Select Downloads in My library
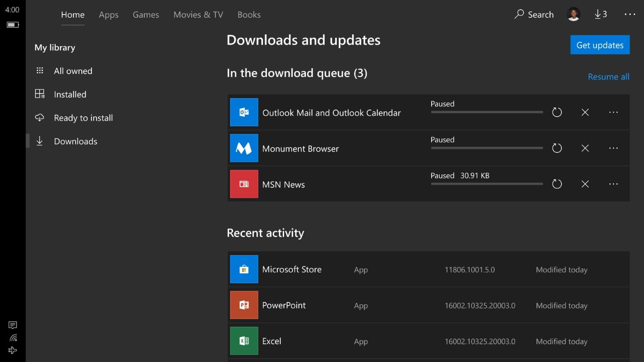The width and height of the screenshot is (644, 362). 75,141
